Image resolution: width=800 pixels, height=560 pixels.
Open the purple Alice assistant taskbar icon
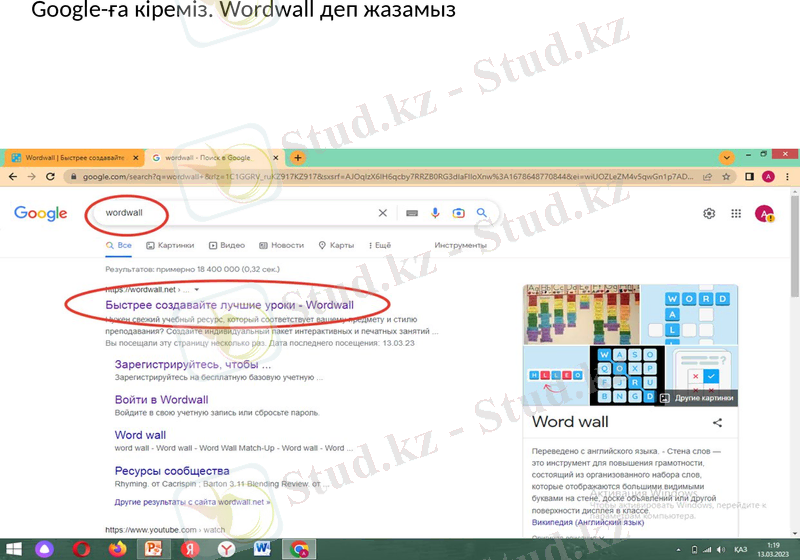pyautogui.click(x=44, y=549)
